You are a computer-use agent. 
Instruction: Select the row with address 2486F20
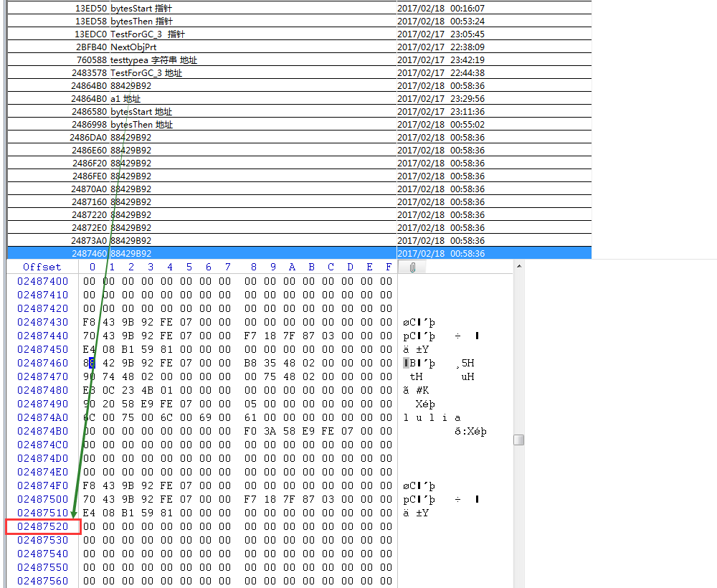(300, 163)
